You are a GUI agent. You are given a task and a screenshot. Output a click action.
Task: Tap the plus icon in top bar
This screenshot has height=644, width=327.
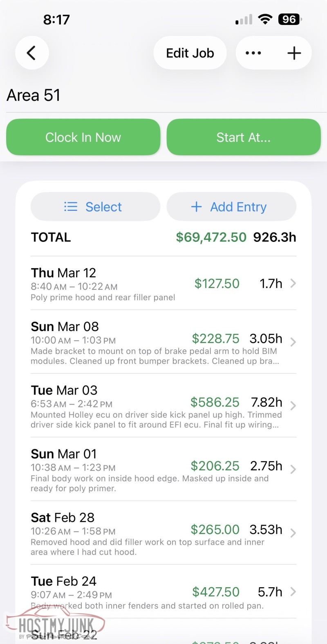pos(294,53)
